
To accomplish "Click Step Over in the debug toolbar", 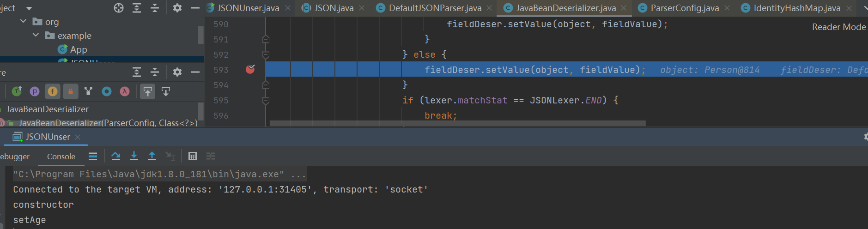I will click(116, 156).
